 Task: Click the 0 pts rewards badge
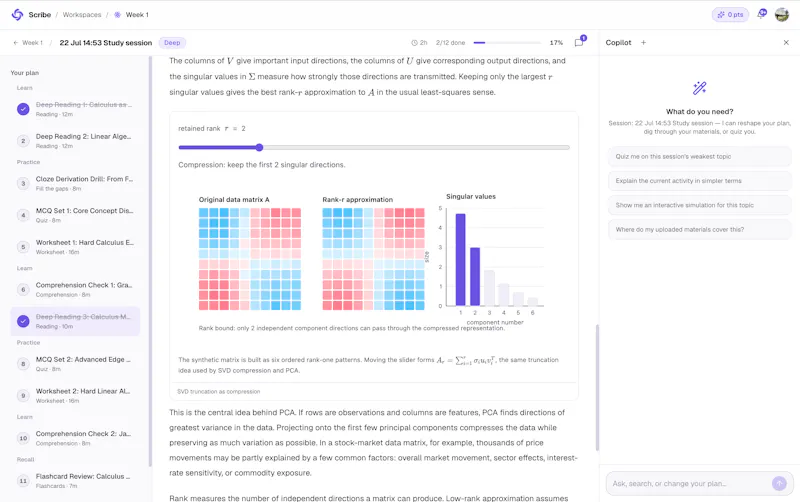coord(730,15)
